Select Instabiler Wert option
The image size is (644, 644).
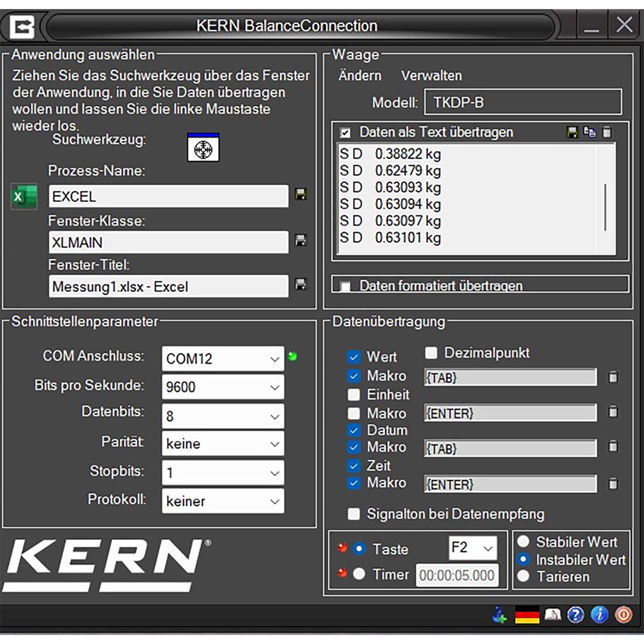tap(523, 559)
